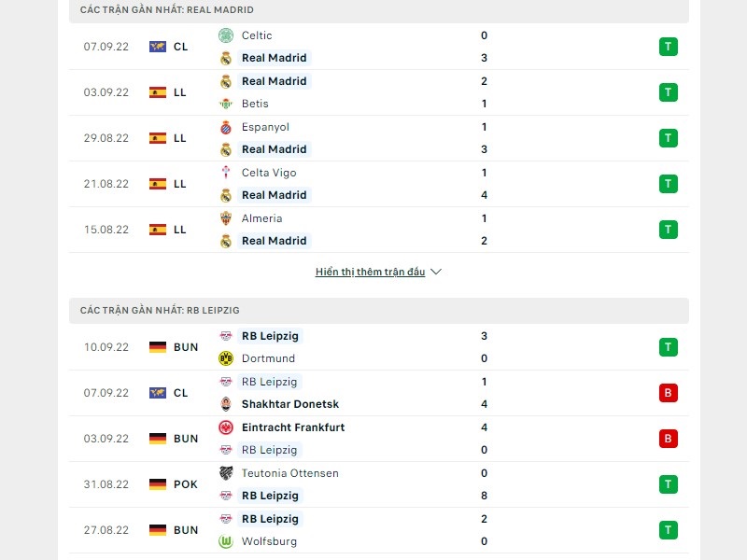Open the Hiển thị thêm trận đấu link
The image size is (747, 560).
(370, 273)
